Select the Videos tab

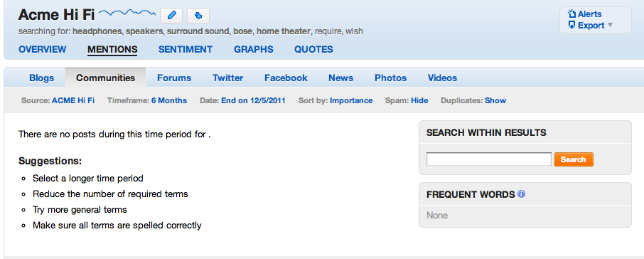pos(442,78)
